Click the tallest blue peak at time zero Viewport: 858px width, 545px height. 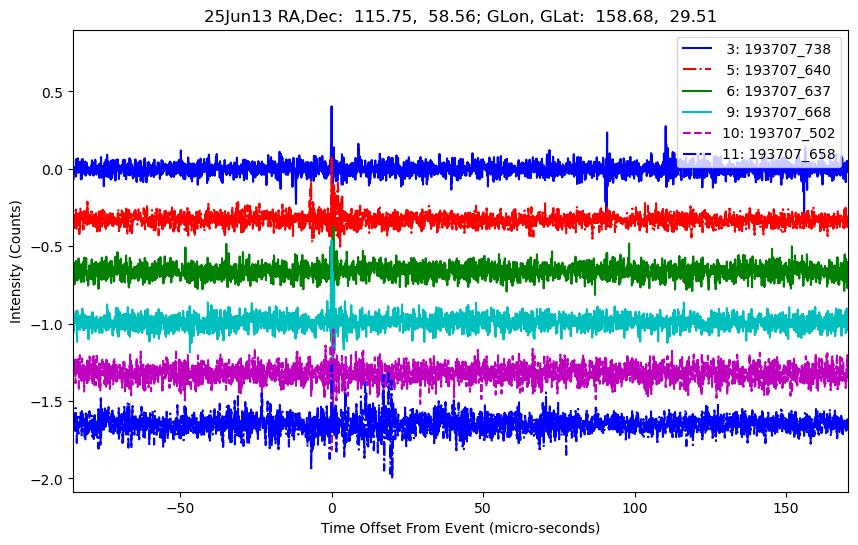pos(332,131)
